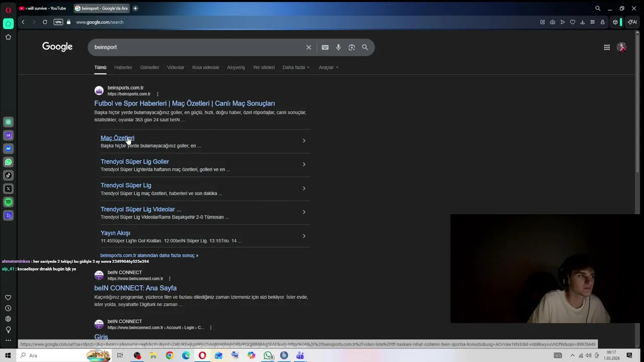This screenshot has height=362, width=644.
Task: Expand the Daha fazla dropdown
Action: coord(296,67)
